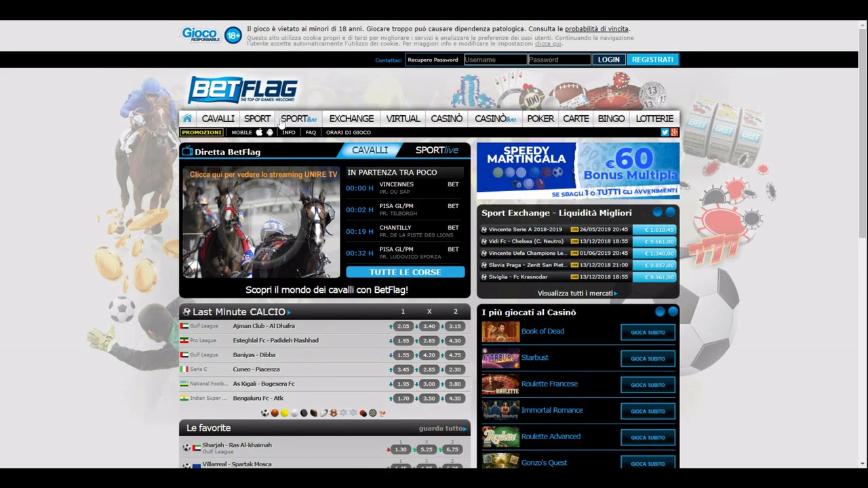Switch to second Casinò panel slide dot
This screenshot has width=868, height=488.
[x=673, y=312]
